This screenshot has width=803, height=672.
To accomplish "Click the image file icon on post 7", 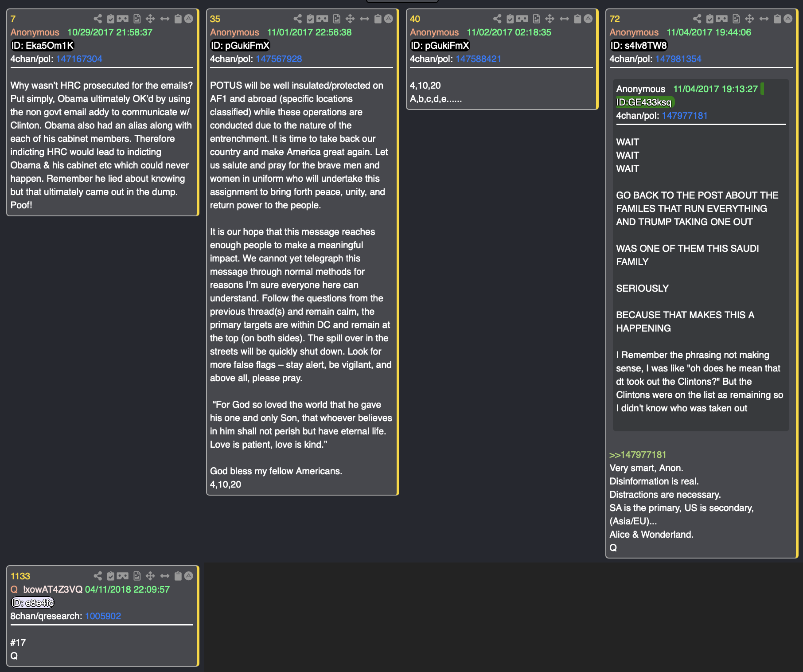I will [x=137, y=19].
